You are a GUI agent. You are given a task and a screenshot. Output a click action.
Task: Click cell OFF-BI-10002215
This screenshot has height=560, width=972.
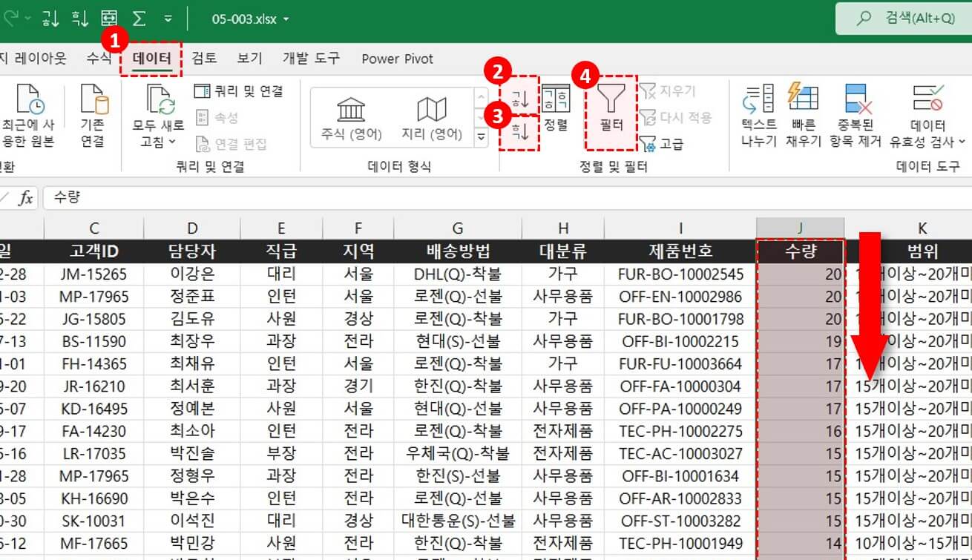680,342
